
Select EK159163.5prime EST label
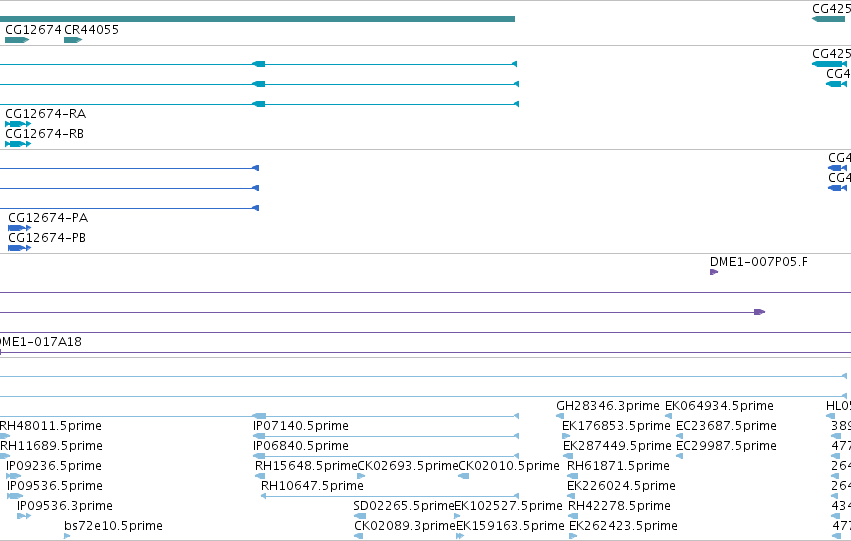(x=510, y=526)
